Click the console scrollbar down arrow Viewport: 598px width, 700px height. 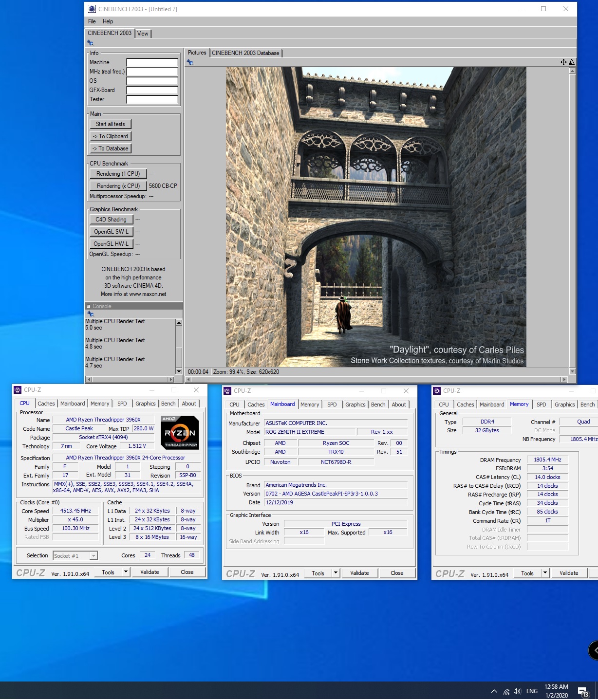click(x=179, y=371)
